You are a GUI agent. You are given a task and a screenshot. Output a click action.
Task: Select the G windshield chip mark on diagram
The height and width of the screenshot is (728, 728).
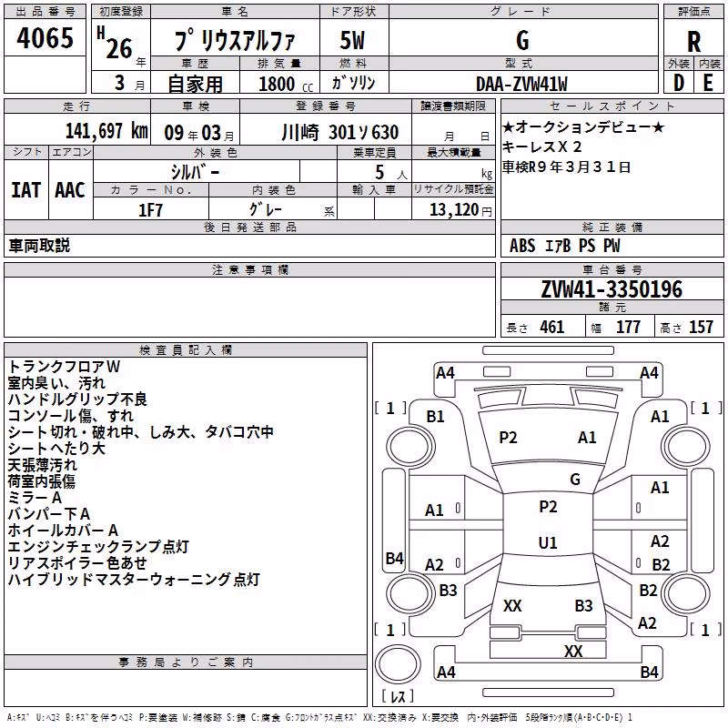[575, 480]
